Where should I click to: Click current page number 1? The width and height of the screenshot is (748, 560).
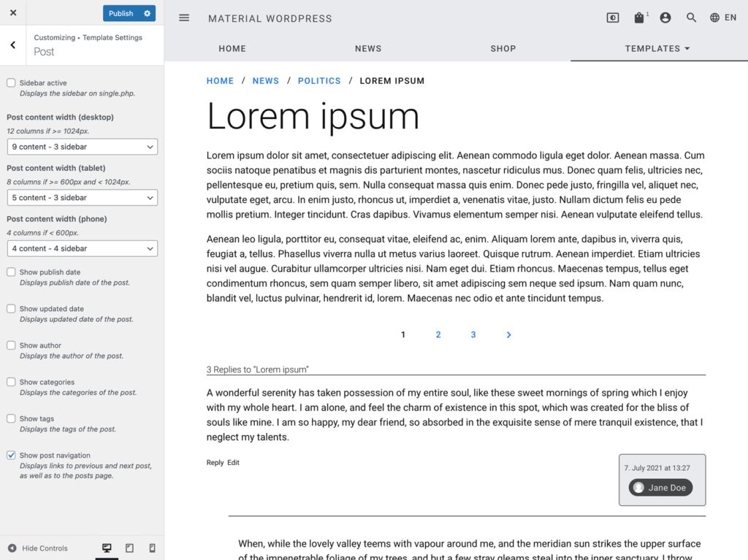[403, 335]
